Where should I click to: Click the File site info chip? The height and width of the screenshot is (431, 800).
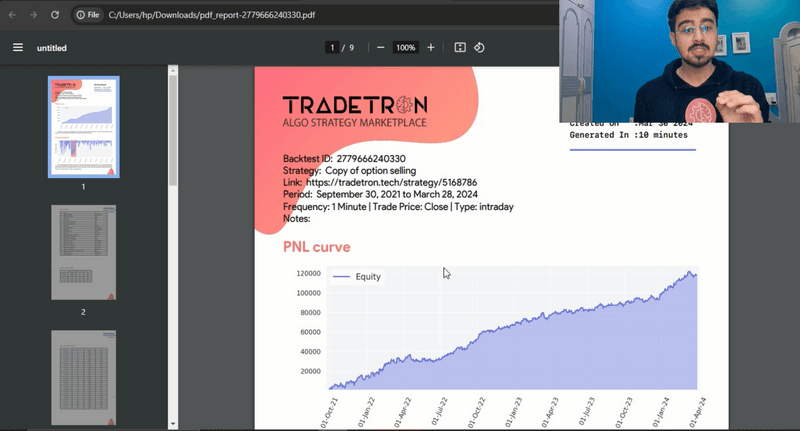tap(87, 15)
